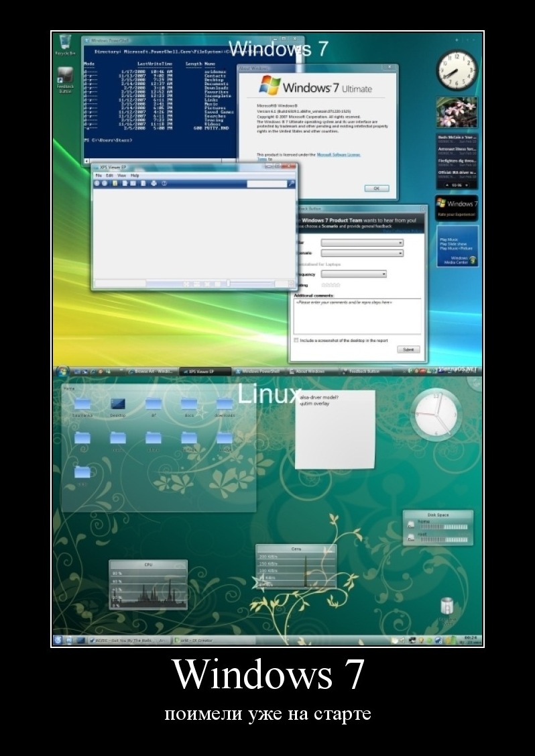Click 'Play Slide show' in the Media Center gadget
Screen dimensions: 535x756
click(453, 244)
